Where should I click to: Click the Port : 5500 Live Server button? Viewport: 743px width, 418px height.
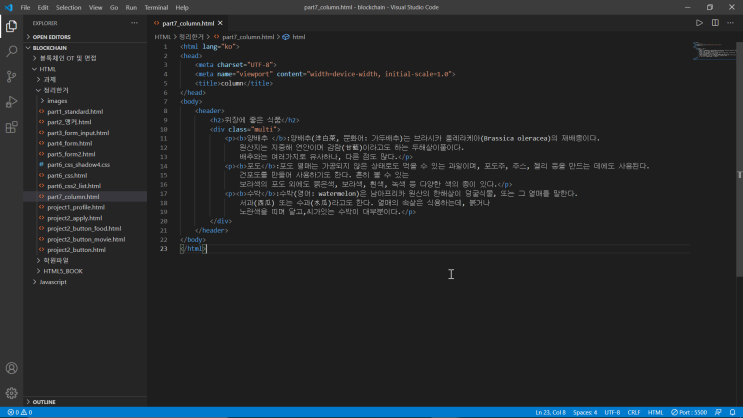(x=689, y=412)
